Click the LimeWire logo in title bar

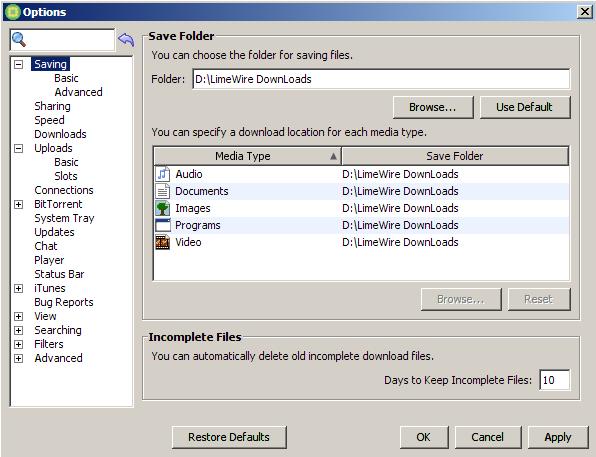point(12,12)
